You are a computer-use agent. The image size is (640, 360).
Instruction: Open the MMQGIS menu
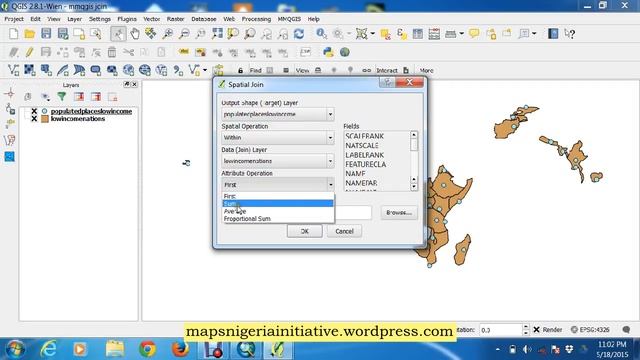(289, 19)
